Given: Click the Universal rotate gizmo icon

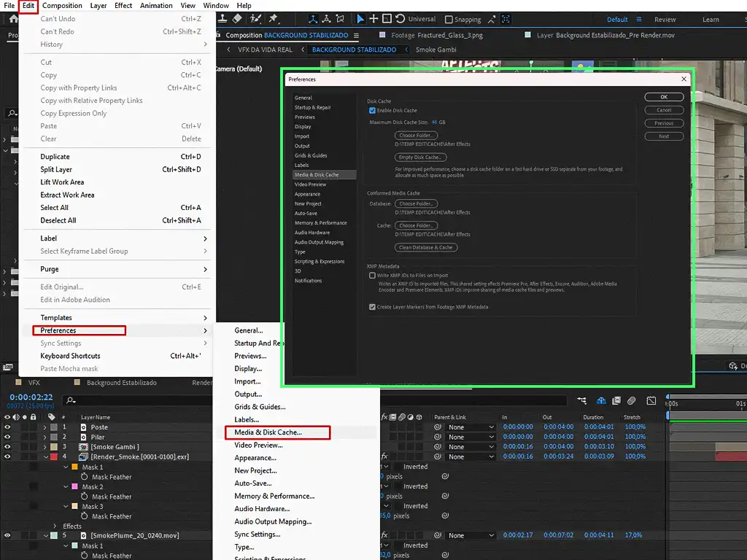Looking at the screenshot, I should (x=400, y=18).
